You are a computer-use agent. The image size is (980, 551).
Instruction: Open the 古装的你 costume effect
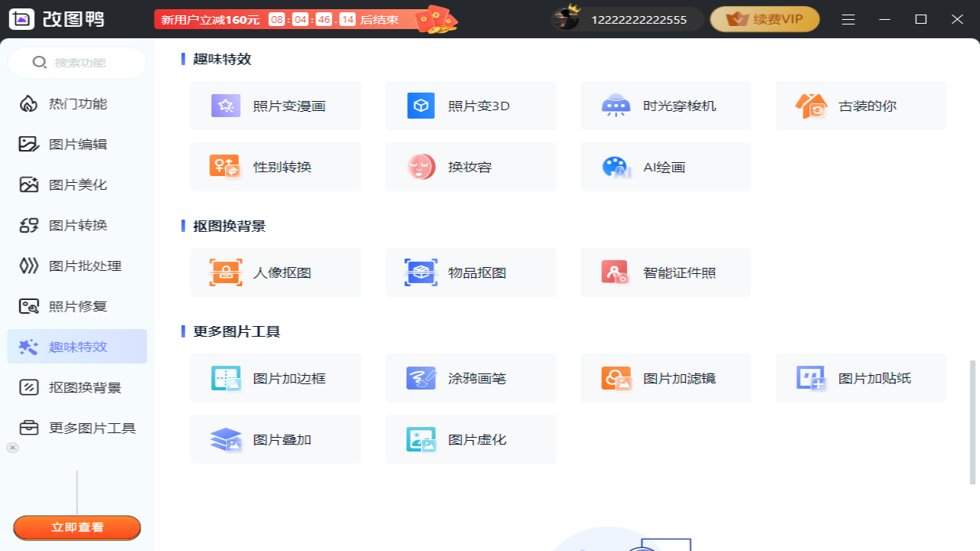[x=861, y=106]
